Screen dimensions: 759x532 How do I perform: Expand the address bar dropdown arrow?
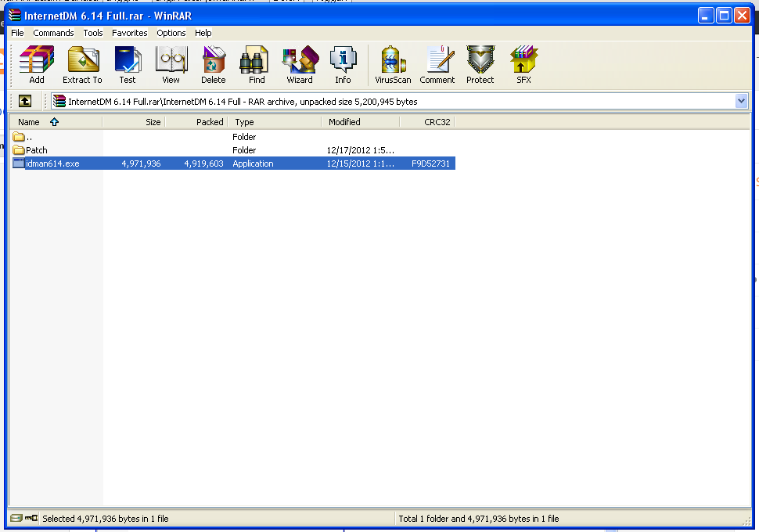tap(741, 101)
